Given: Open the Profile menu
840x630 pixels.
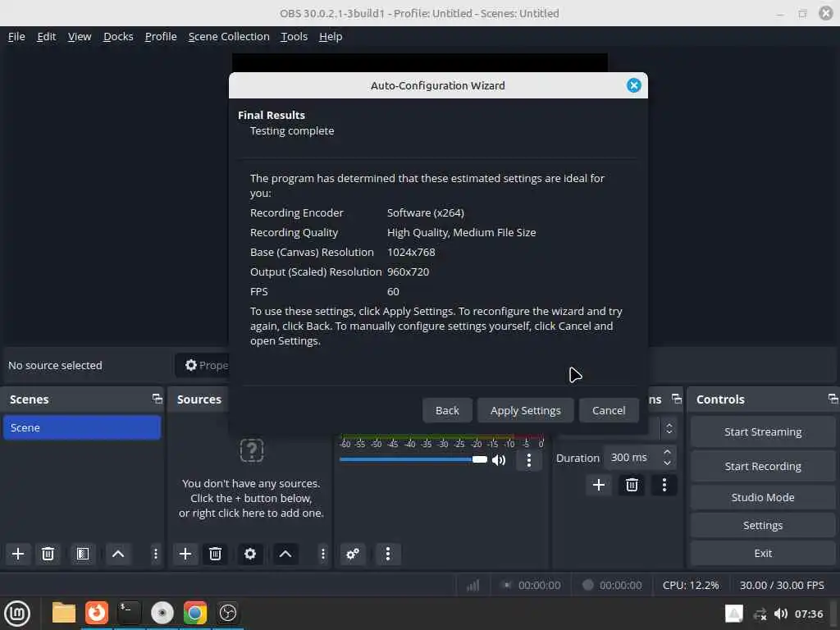Looking at the screenshot, I should 161,36.
